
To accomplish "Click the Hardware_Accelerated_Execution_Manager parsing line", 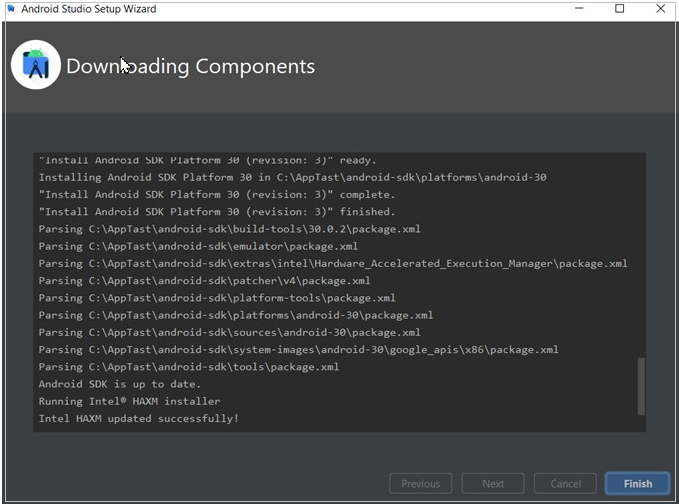I will click(x=333, y=263).
